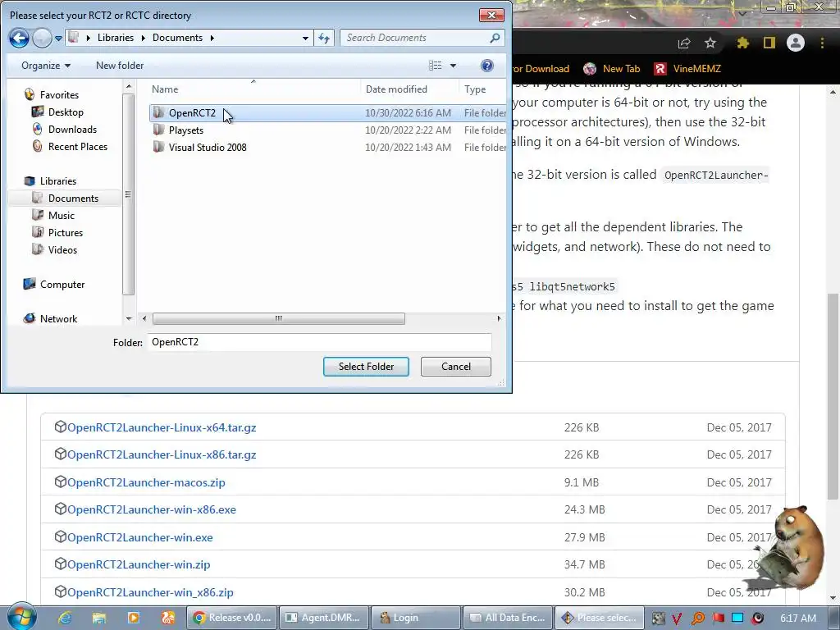Screen dimensions: 840x630
Task: Open the Chrome three-dot menu
Action: [822, 43]
